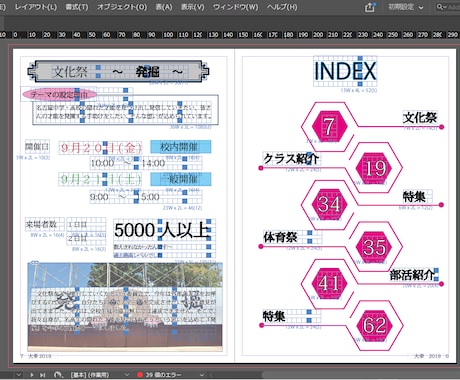Screen dimensions: 460x380
Task: Click the open-document status icon in status bar
Action: pos(58,375)
